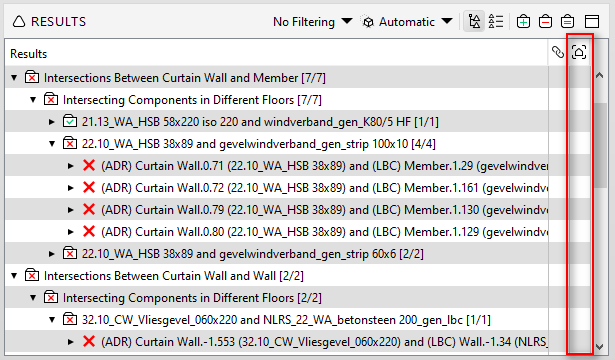
Task: Select 21.13_WA_HSB 58x220 iso 220 row text
Action: [260, 122]
